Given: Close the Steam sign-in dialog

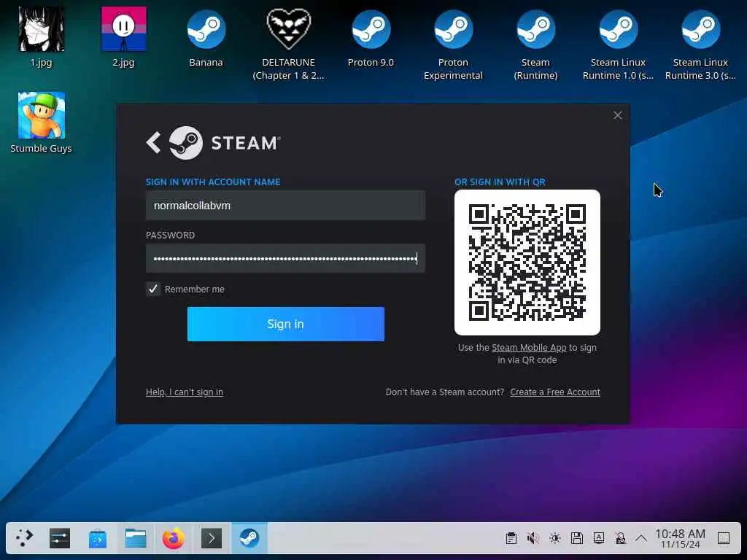Looking at the screenshot, I should click(617, 115).
